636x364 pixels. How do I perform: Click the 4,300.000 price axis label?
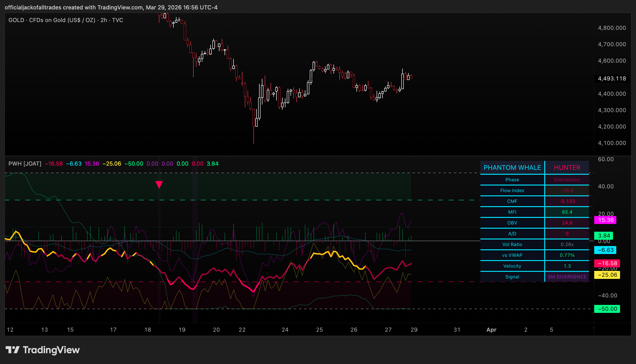click(612, 110)
